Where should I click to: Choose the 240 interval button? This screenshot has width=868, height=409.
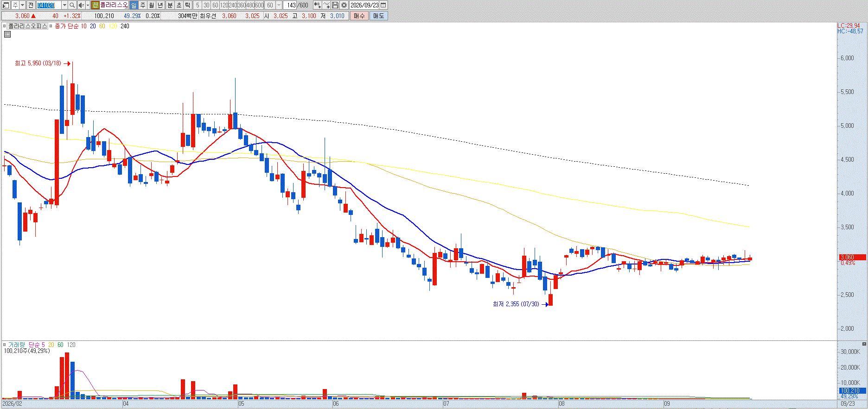click(x=233, y=5)
